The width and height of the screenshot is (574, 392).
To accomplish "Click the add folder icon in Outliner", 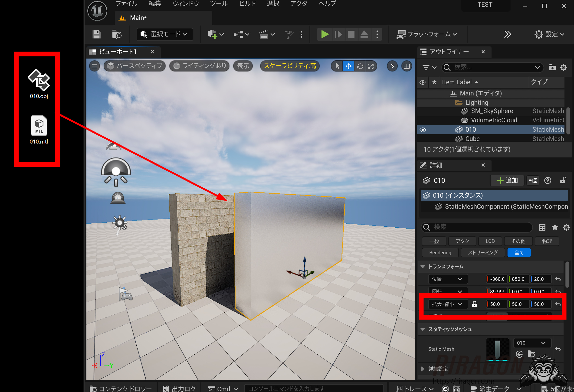I will click(x=552, y=67).
